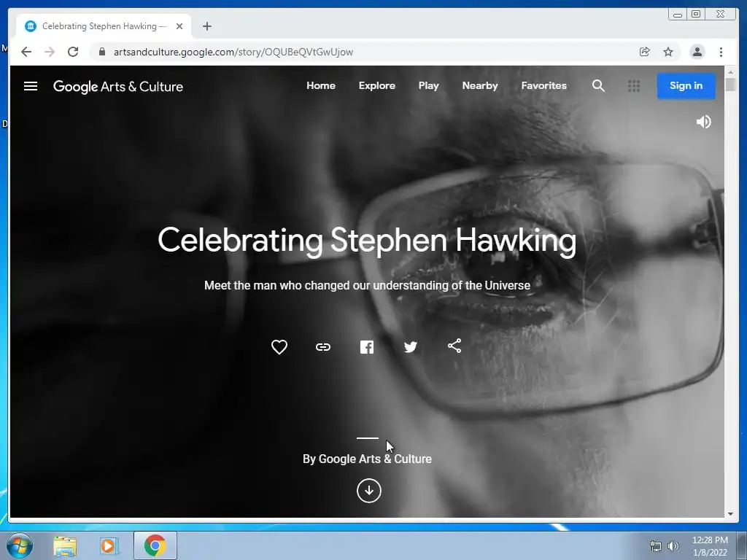747x560 pixels.
Task: Open the system volume tray icon
Action: tap(673, 545)
